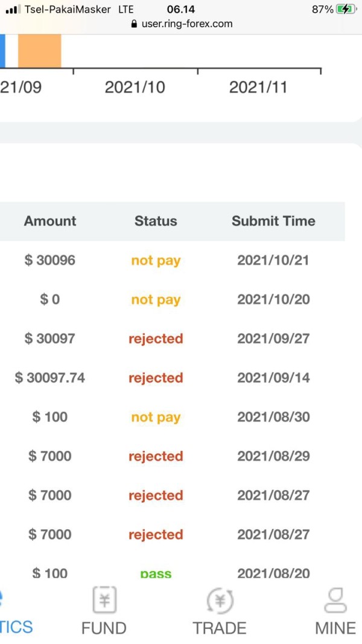Sort by the Status column header
This screenshot has width=362, height=644.
(x=156, y=221)
